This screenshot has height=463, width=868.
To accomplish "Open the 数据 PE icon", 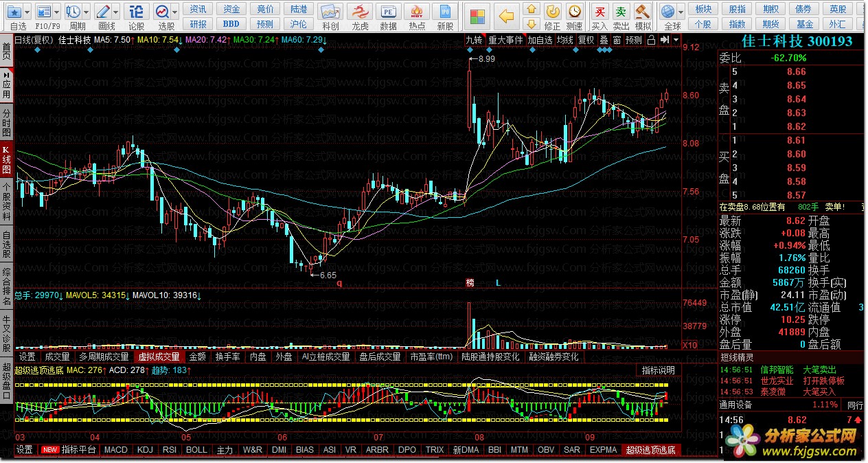I will [x=388, y=12].
